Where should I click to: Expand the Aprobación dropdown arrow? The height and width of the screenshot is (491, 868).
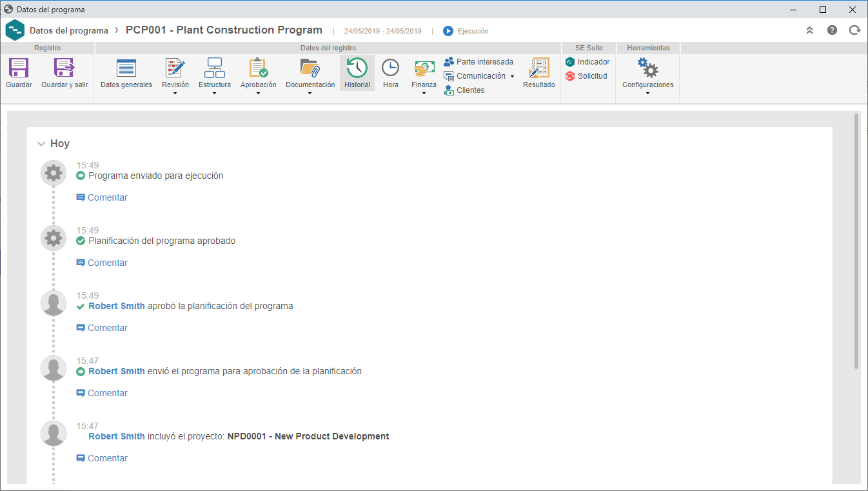(x=259, y=94)
